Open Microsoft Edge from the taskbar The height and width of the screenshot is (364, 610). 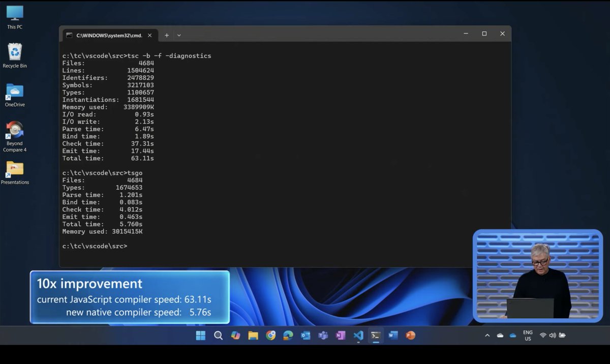coord(288,336)
